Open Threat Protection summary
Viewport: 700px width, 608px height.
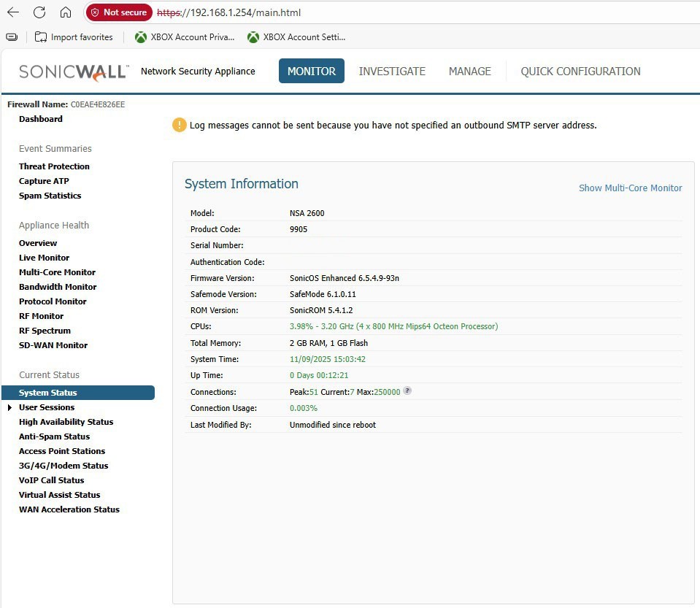[54, 166]
